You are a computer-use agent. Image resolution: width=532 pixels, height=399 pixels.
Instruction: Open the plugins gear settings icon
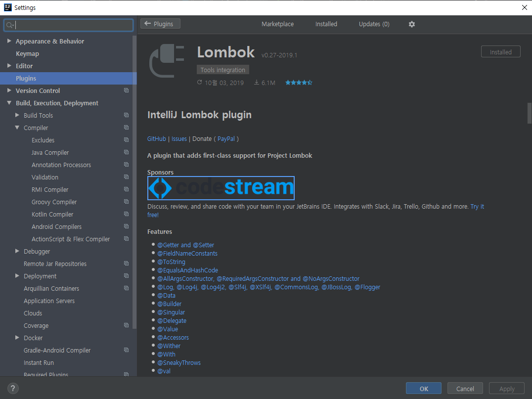(411, 24)
